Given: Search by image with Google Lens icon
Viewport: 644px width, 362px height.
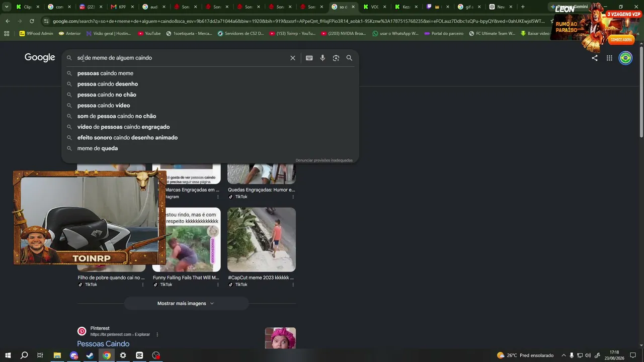Looking at the screenshot, I should click(336, 58).
